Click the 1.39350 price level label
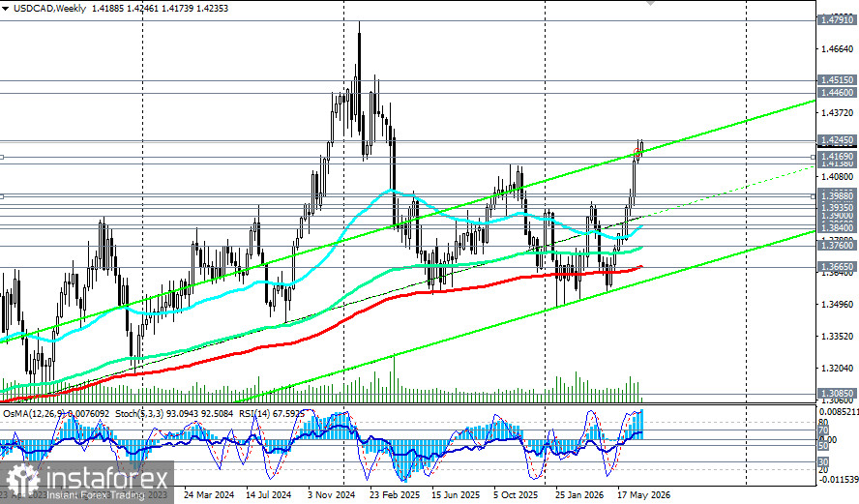The height and width of the screenshot is (504, 859). coord(837,207)
